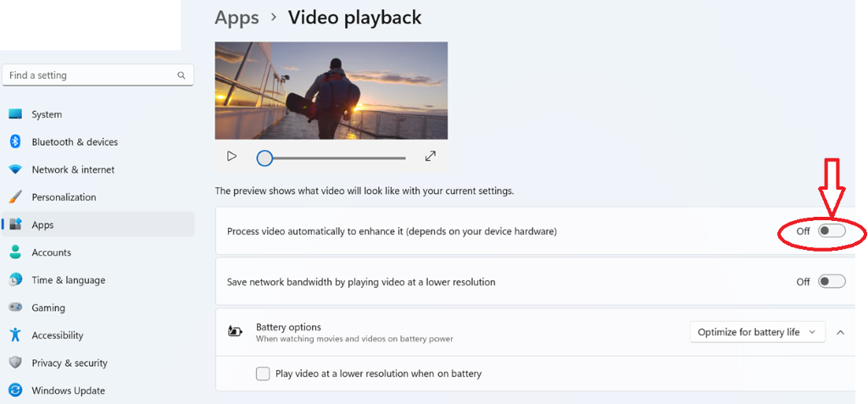Click the Personalization paintbrush icon

pos(15,197)
